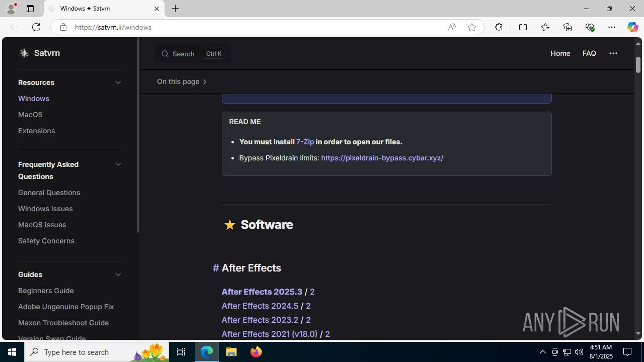Image resolution: width=644 pixels, height=362 pixels.
Task: View site information lock icon
Action: click(63, 27)
